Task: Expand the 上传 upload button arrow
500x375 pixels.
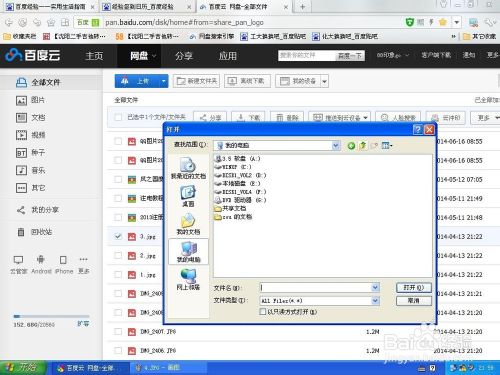Action: (163, 81)
